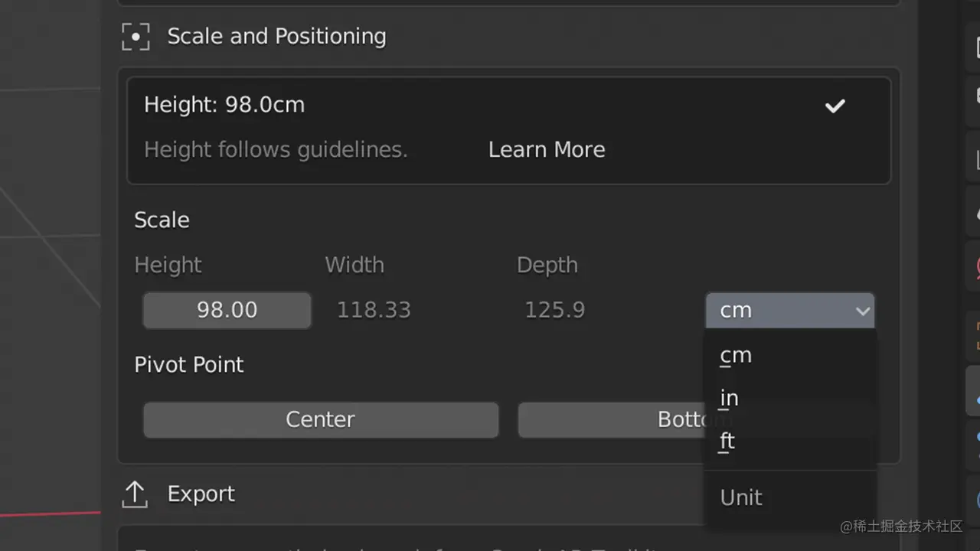Image resolution: width=980 pixels, height=551 pixels.
Task: Expand the Export panel header
Action: [x=201, y=494]
